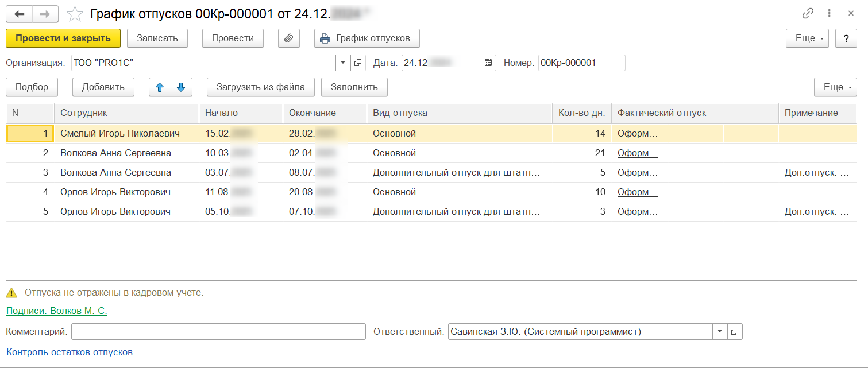Click start date 10.03 in row 2

point(241,153)
